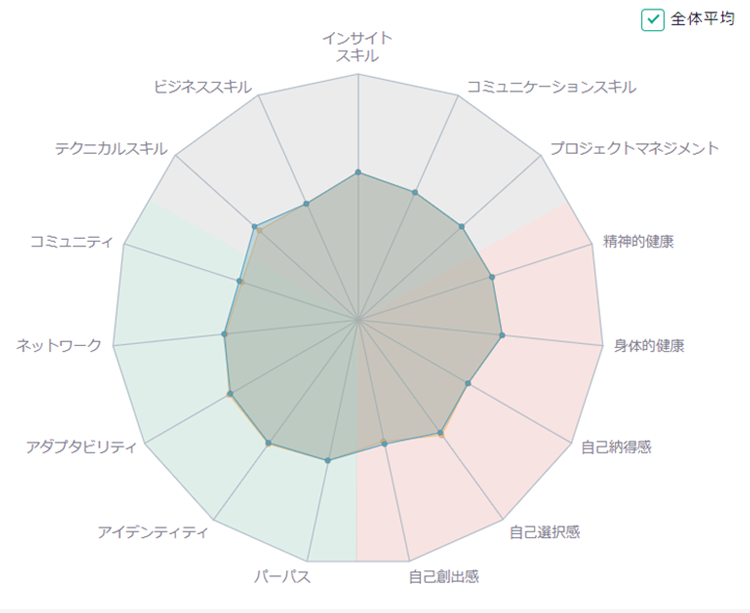Select the 自己納得感 data point
Image resolution: width=750 pixels, height=613 pixels.
(468, 383)
